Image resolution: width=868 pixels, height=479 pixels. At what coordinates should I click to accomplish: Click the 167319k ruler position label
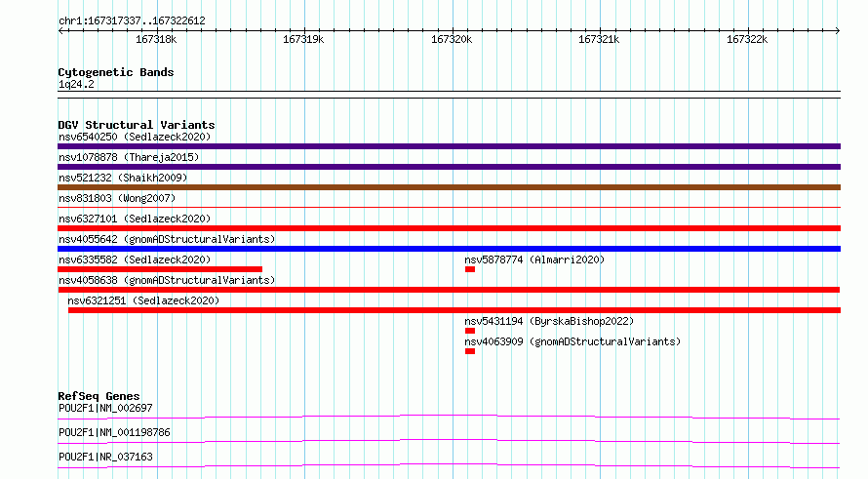click(x=303, y=40)
